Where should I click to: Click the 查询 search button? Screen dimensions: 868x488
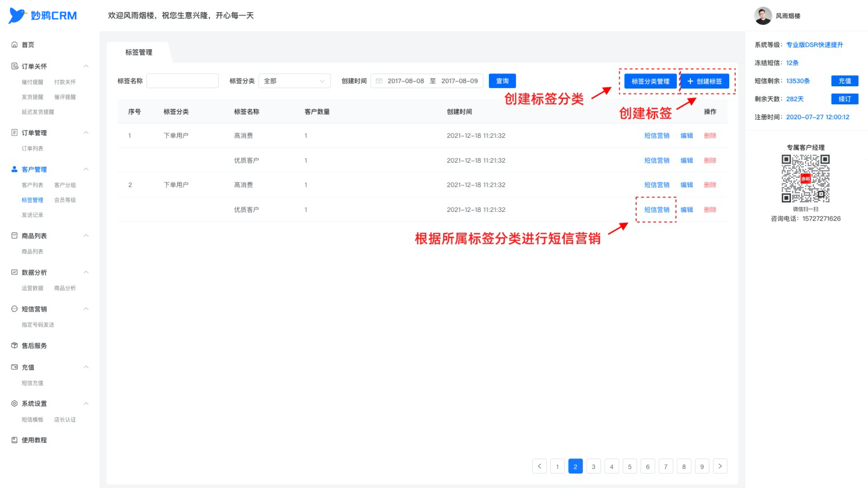[x=502, y=81]
